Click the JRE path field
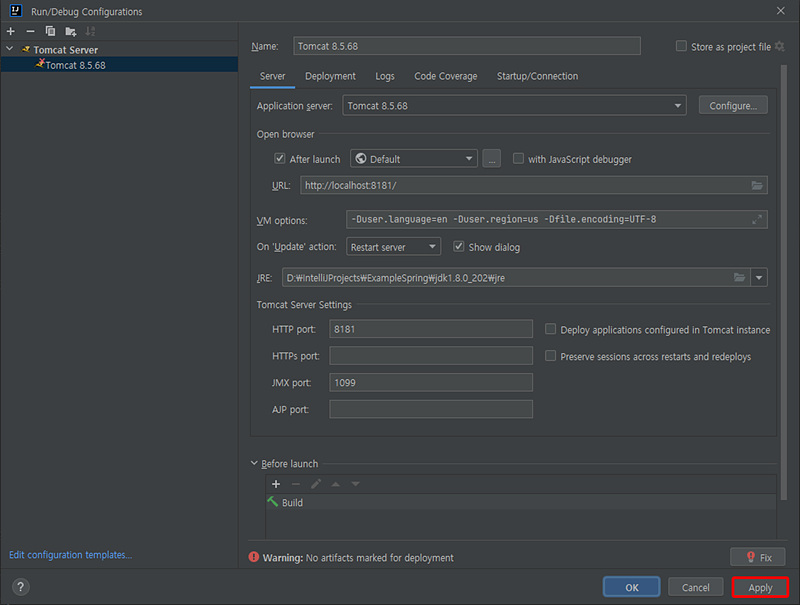Viewport: 800px width, 605px height. pyautogui.click(x=516, y=278)
